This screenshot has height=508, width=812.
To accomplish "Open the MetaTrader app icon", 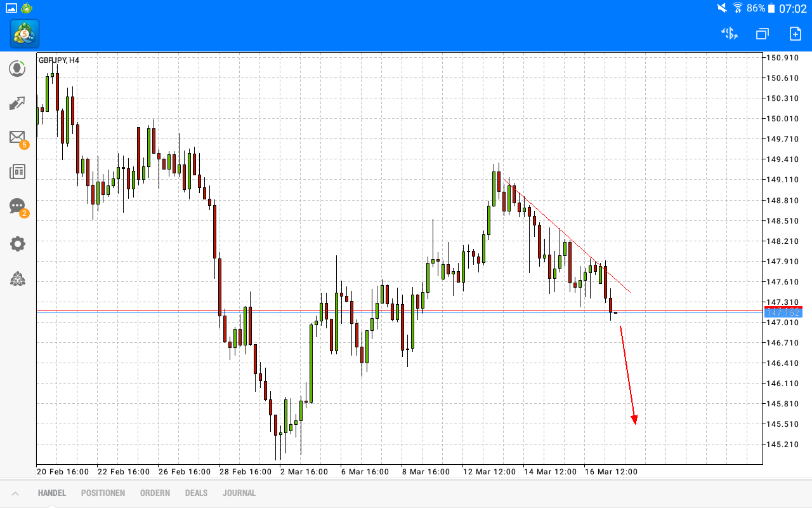I will (x=23, y=34).
